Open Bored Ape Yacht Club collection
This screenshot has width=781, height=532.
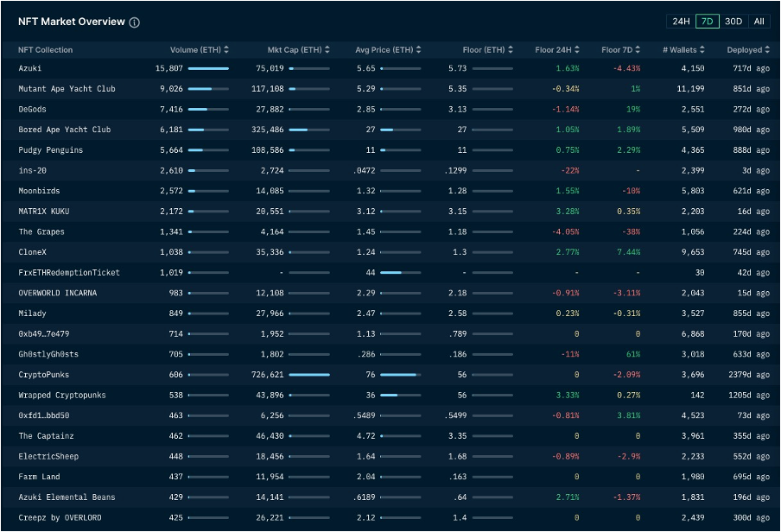[65, 130]
